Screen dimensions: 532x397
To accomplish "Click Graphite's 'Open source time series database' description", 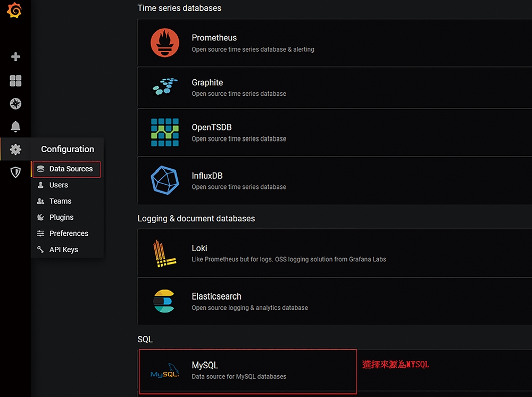I will click(239, 94).
